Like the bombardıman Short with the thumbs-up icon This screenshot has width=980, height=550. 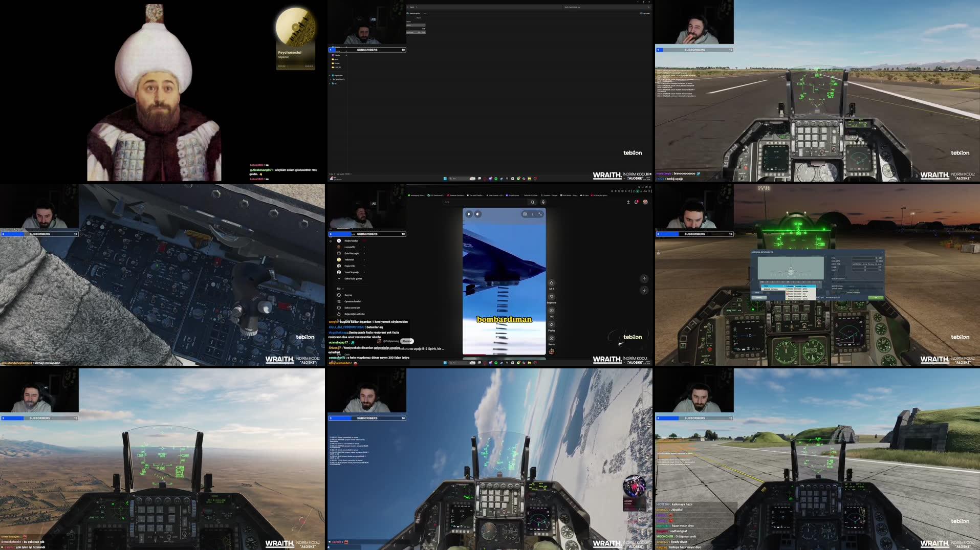pos(552,283)
